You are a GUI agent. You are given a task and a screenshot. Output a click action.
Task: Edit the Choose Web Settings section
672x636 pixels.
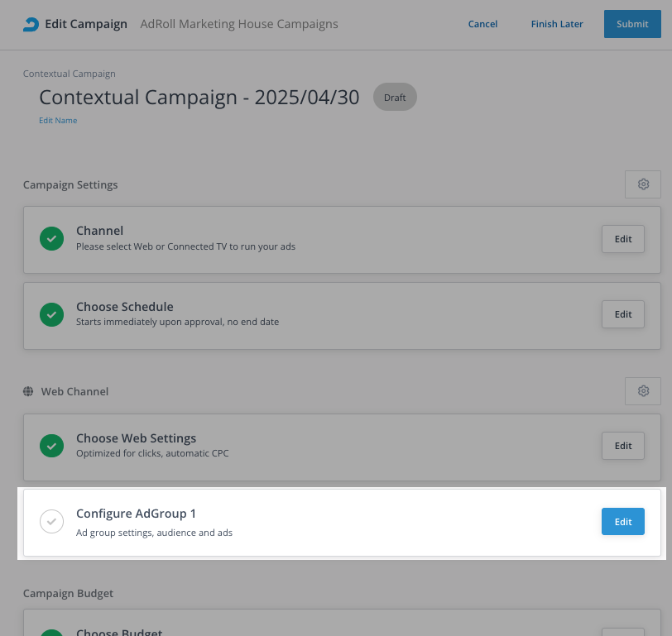[x=622, y=446]
